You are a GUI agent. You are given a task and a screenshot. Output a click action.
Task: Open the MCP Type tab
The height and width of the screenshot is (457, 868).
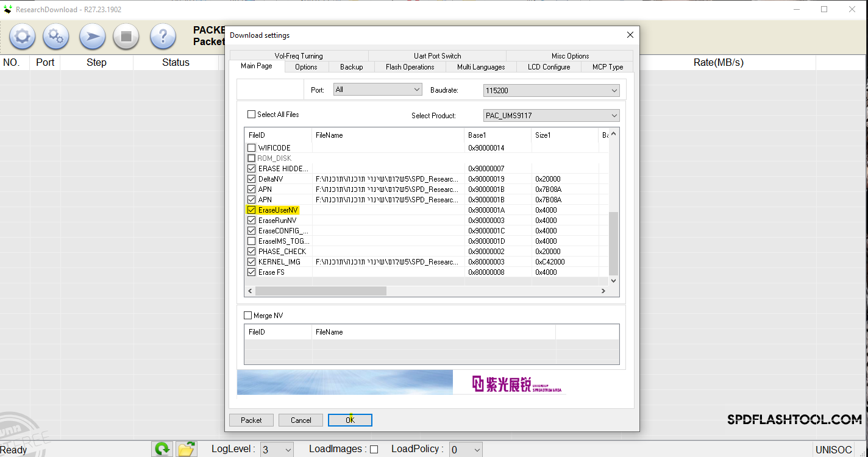pos(608,67)
